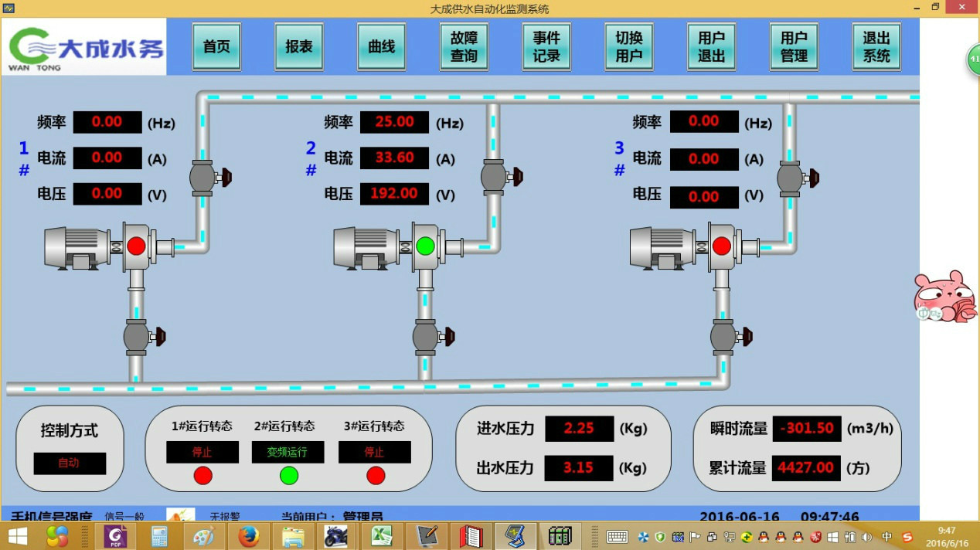980x550 pixels.
Task: Click red lamp under 1#运行转态
Action: coord(202,475)
